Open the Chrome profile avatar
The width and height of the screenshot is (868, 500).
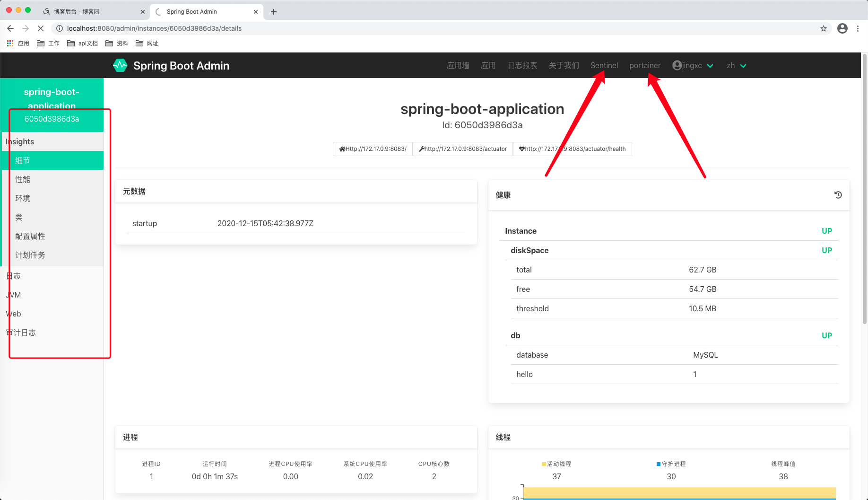842,28
